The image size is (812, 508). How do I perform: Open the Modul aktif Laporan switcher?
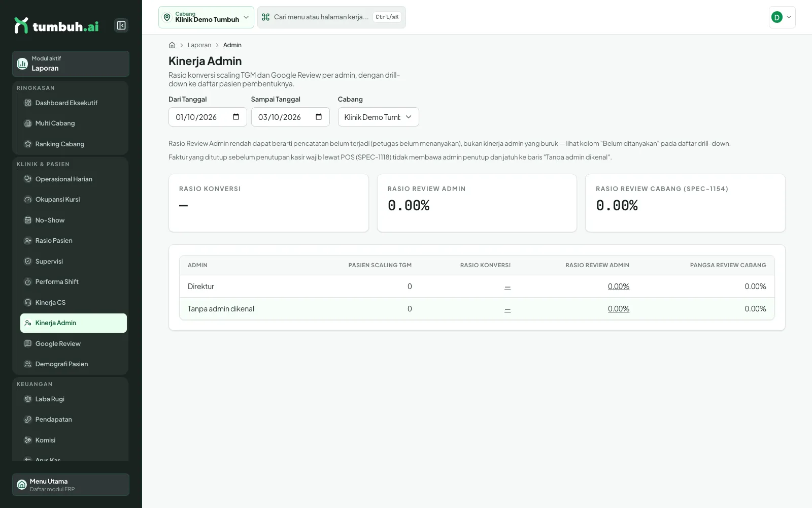click(71, 63)
